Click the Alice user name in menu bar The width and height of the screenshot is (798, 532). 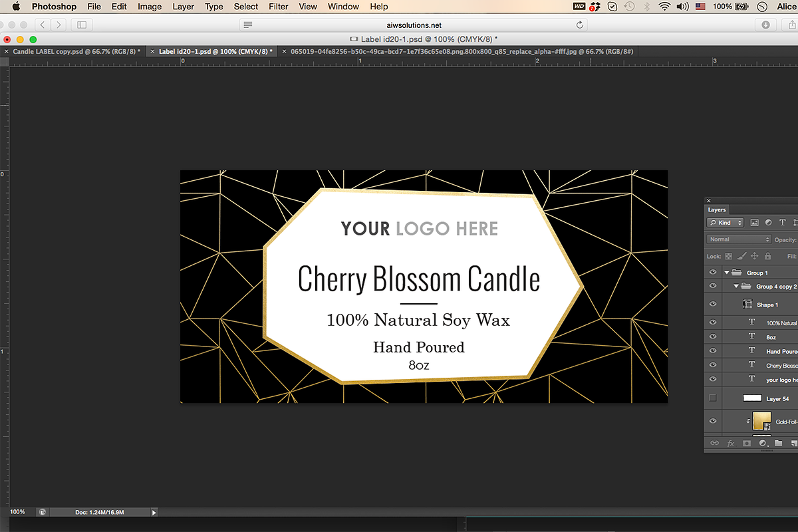point(785,7)
